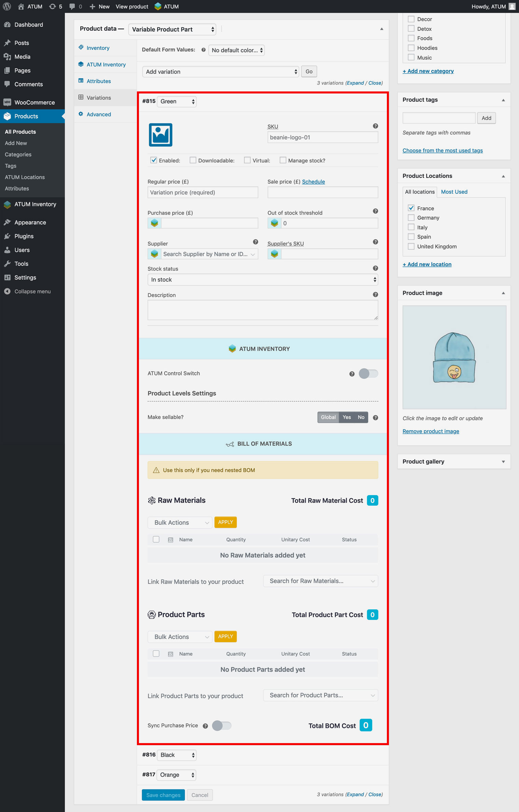The image size is (519, 812).
Task: Show help for Description field
Action: tap(375, 294)
